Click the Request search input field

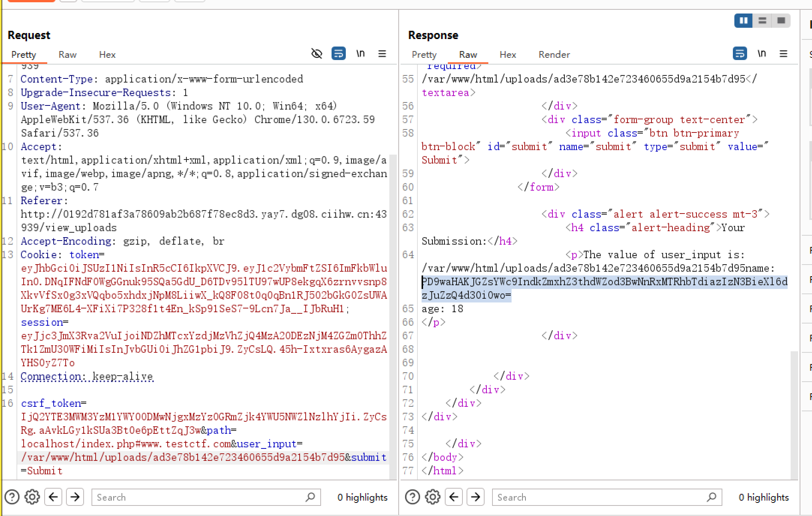pos(199,497)
